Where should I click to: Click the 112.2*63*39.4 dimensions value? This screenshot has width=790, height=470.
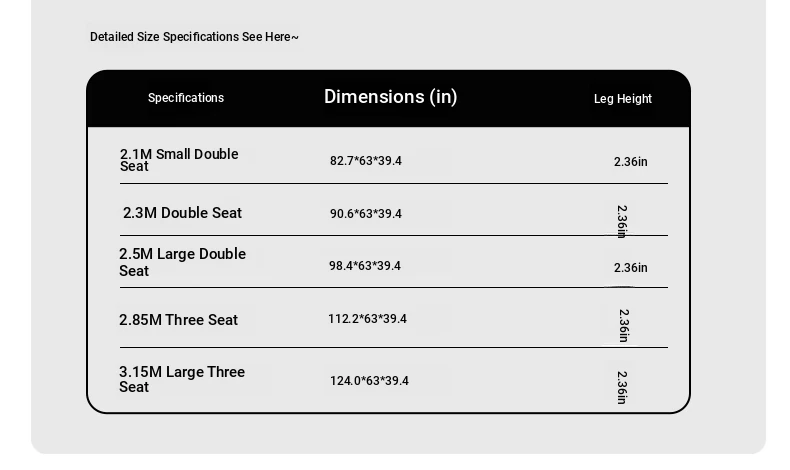point(367,319)
